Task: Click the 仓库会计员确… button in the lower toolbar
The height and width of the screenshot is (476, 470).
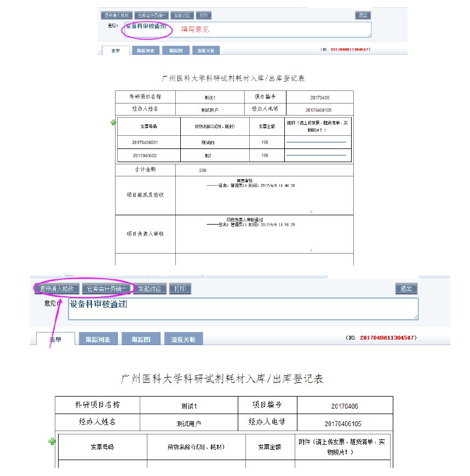Action: click(107, 289)
